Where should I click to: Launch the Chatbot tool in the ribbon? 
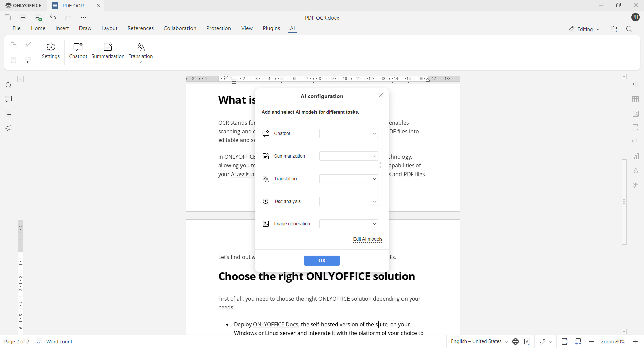coord(78,51)
